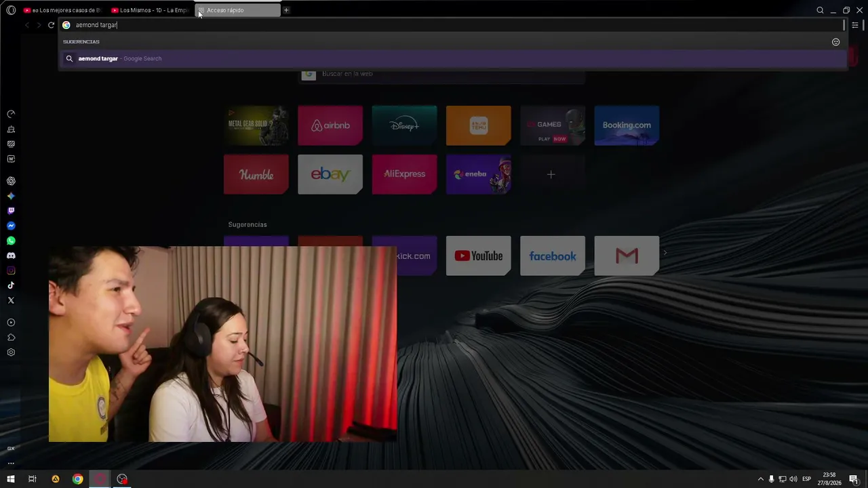Open X (Twitter) from the sidebar
Screen dimensions: 868x488
tap(11, 300)
